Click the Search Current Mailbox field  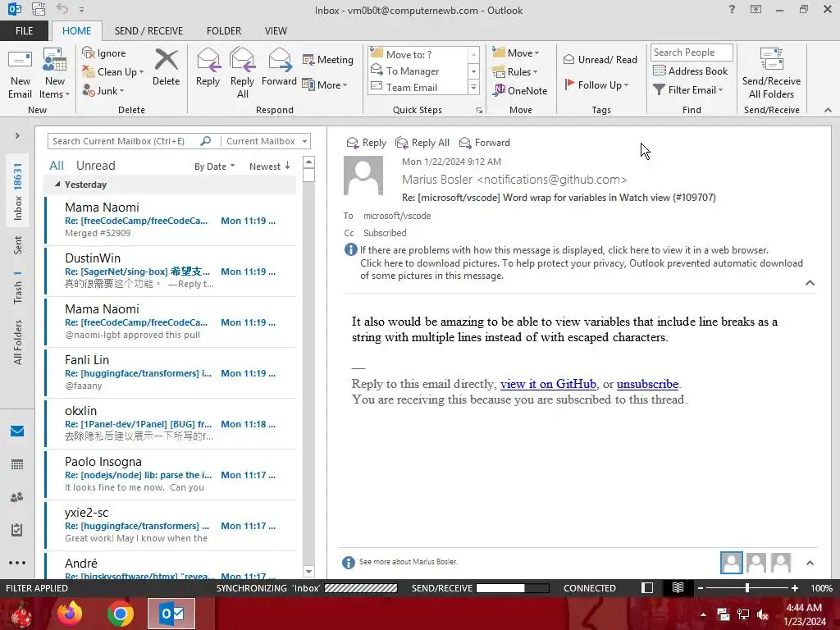tap(125, 141)
